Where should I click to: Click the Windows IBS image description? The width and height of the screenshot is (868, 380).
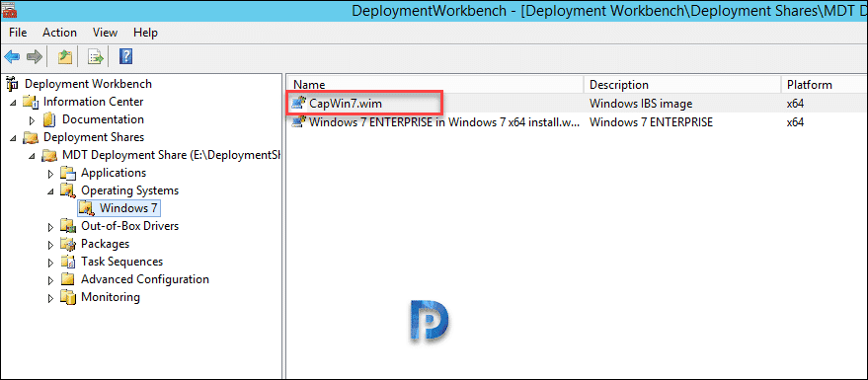641,104
